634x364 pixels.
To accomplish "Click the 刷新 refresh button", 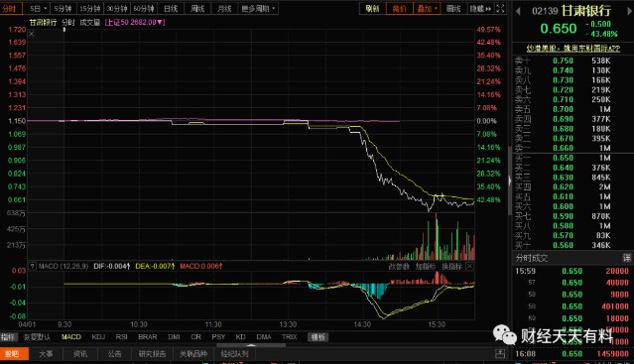I will 372,9.
